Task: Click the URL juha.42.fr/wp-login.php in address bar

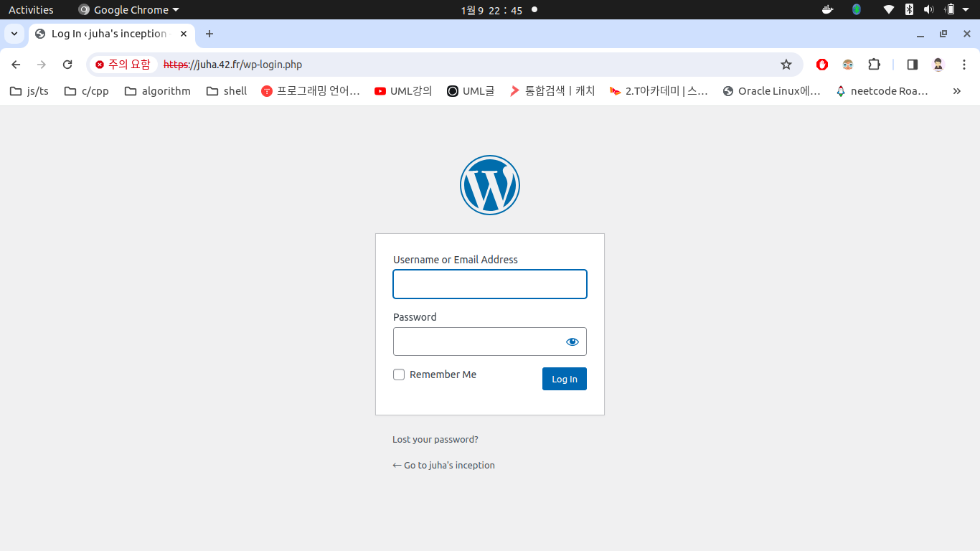Action: click(x=233, y=65)
